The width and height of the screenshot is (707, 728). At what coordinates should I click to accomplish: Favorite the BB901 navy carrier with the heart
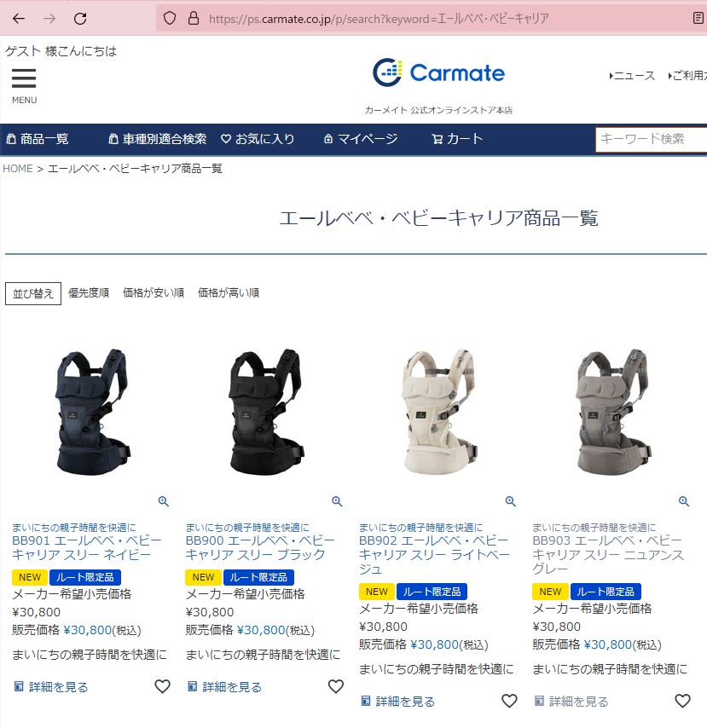click(162, 686)
